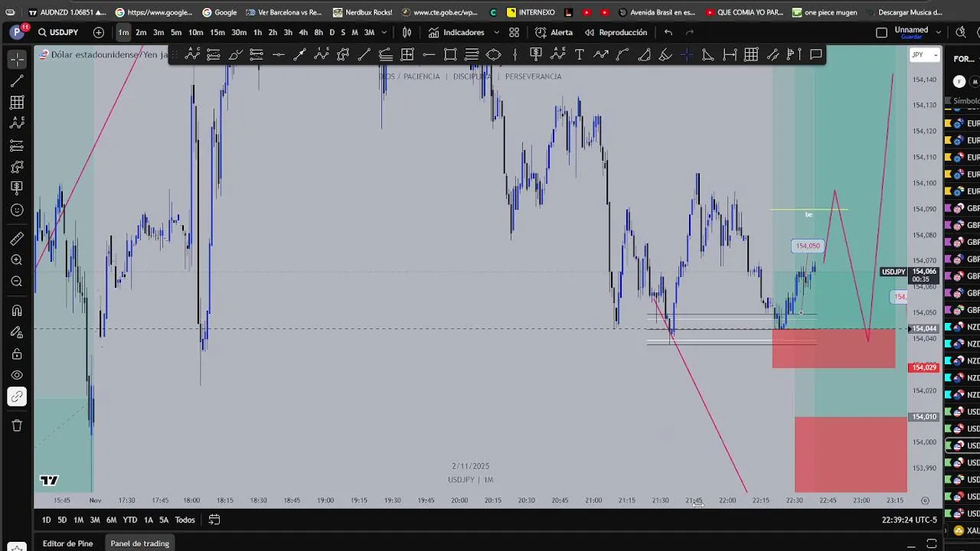Select the 4h timeframe

303,32
